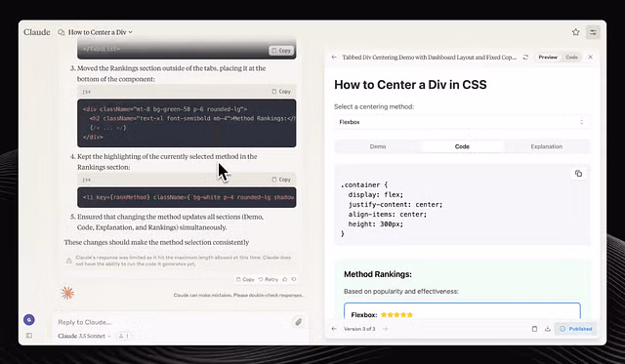Click the paperclip attachment icon
Image resolution: width=625 pixels, height=364 pixels.
(298, 322)
